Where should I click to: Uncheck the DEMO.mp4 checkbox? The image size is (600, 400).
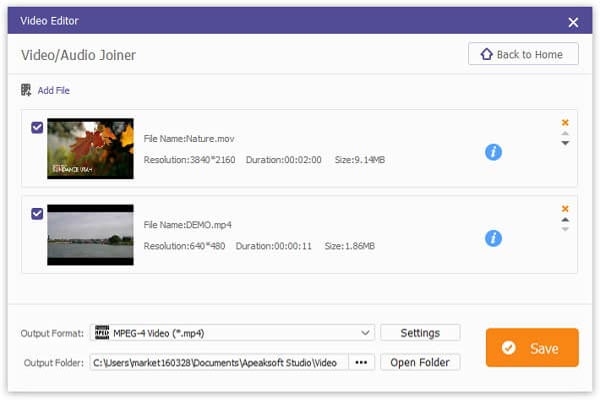click(x=37, y=214)
